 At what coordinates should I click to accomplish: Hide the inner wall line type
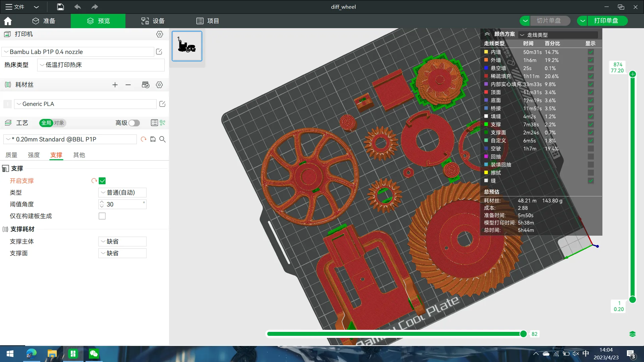(591, 52)
